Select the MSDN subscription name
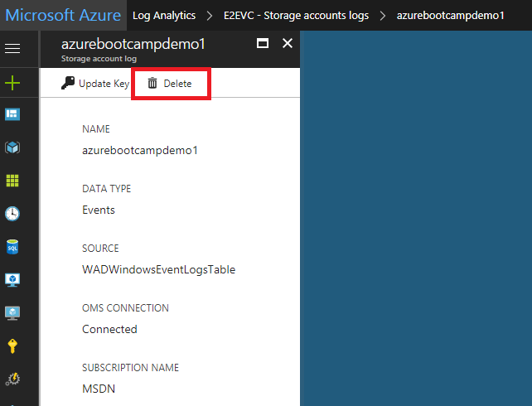Image resolution: width=532 pixels, height=406 pixels. [x=99, y=389]
